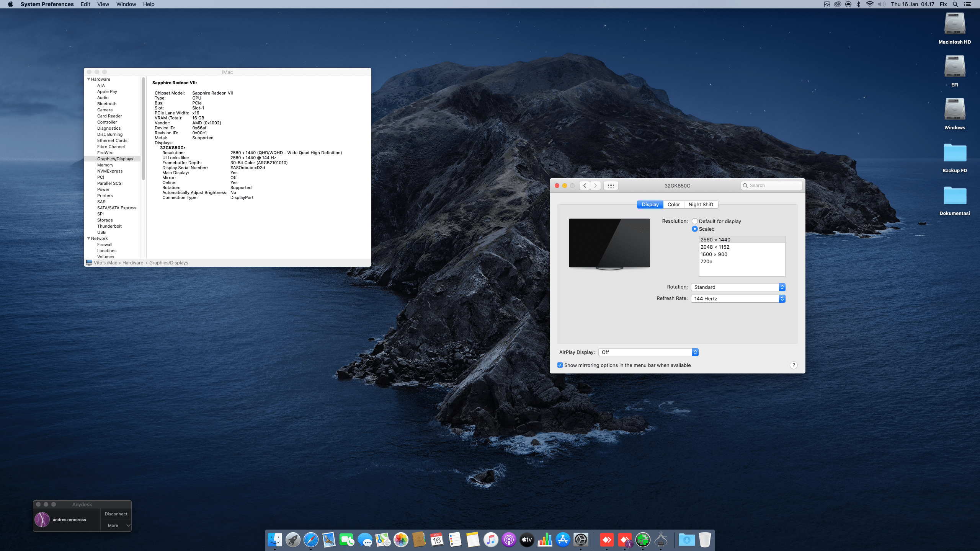
Task: Open the Backup FD folder on desktop
Action: [954, 153]
